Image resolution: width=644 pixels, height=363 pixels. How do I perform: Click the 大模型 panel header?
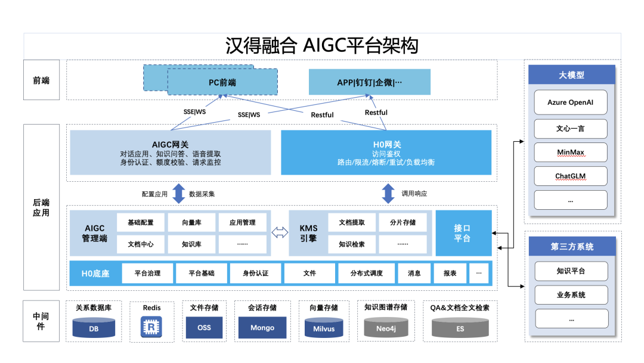[571, 76]
